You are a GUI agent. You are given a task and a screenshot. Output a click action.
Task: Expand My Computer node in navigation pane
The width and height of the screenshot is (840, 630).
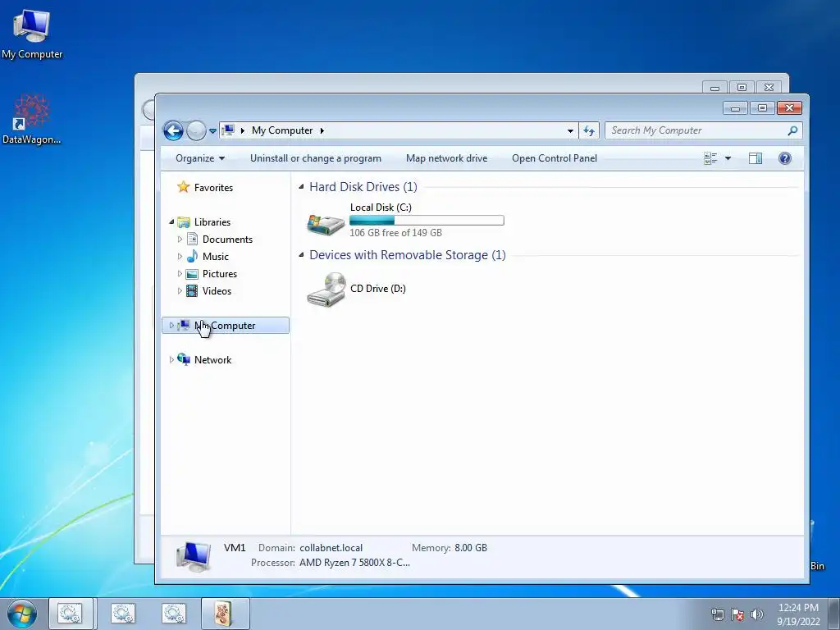point(171,325)
